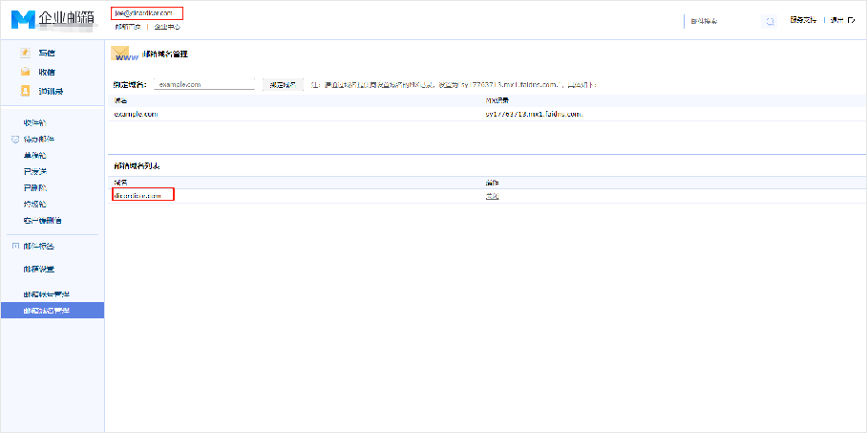Select the highlighted 邮箱域名管理 sidebar item
Screen dimensions: 868x434
[x=53, y=310]
